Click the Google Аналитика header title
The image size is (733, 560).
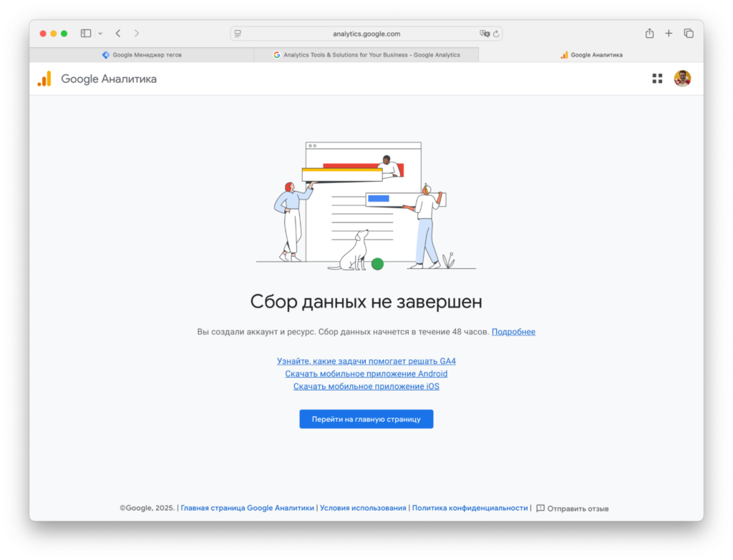[x=109, y=79]
